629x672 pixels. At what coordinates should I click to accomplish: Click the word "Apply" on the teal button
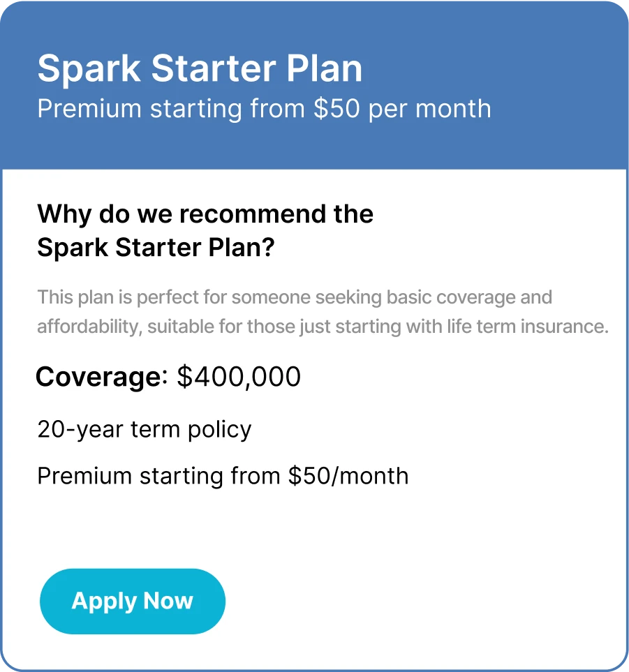tap(104, 602)
